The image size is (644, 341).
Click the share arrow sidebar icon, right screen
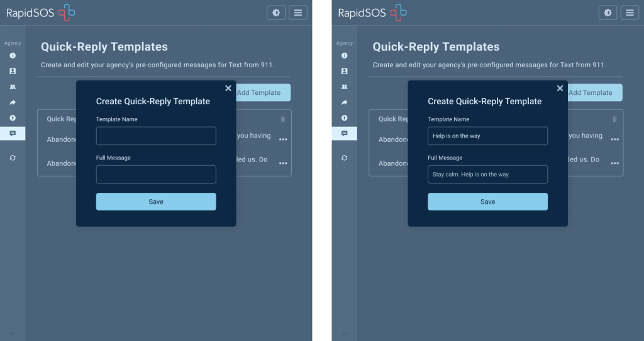coord(344,102)
